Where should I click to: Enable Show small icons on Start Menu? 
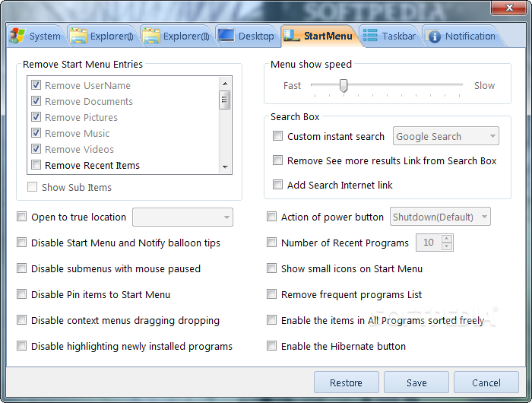[x=271, y=268]
